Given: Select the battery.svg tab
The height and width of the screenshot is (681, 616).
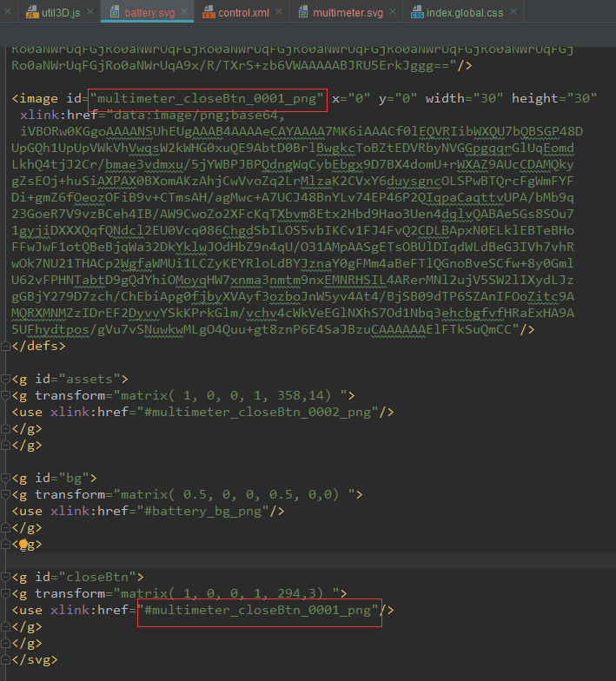Looking at the screenshot, I should pyautogui.click(x=148, y=12).
